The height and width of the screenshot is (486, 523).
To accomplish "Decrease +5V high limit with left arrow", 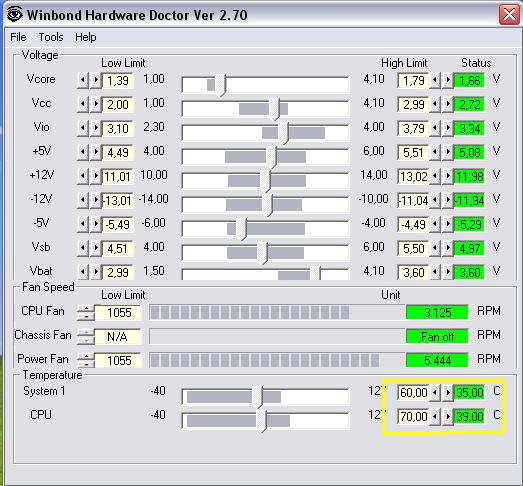I will coord(435,152).
